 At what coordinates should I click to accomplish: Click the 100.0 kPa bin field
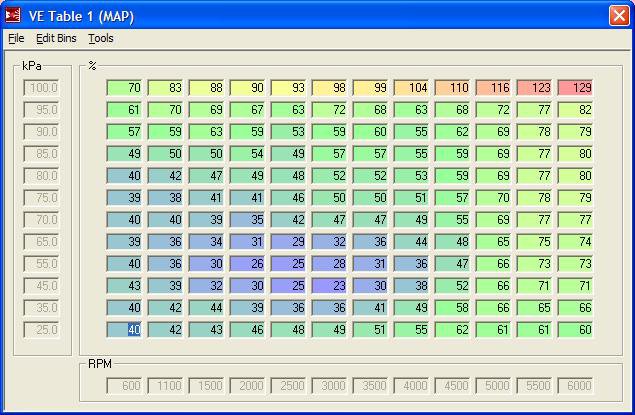(x=42, y=88)
